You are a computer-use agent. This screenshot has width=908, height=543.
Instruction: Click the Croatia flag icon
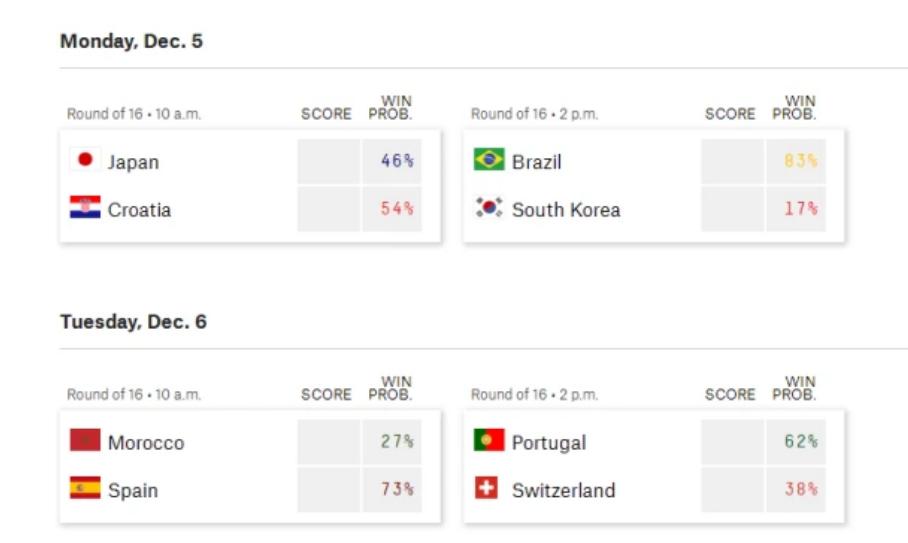tap(85, 208)
